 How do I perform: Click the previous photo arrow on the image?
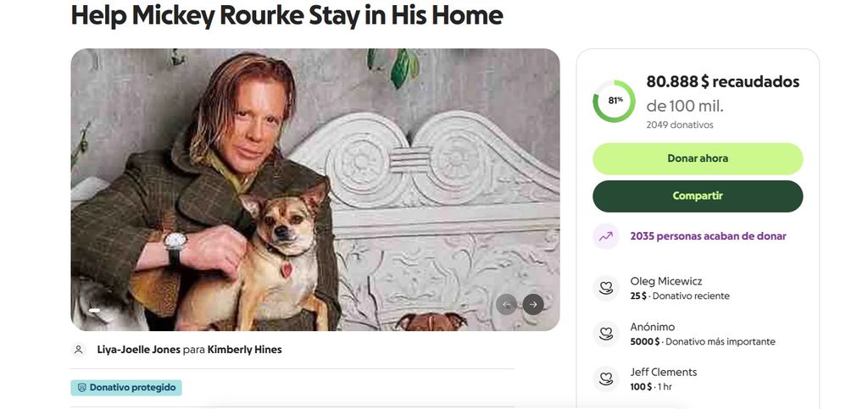click(507, 305)
